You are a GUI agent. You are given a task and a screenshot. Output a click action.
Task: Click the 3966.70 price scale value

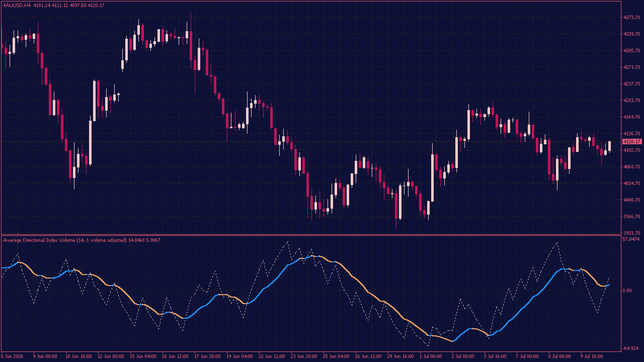pyautogui.click(x=631, y=217)
